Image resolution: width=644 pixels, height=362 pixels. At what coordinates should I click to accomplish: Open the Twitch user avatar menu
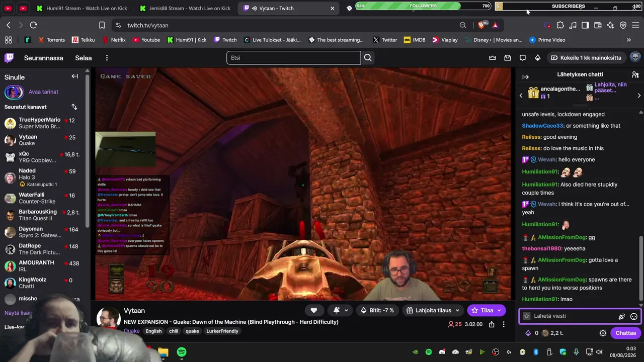tap(635, 57)
